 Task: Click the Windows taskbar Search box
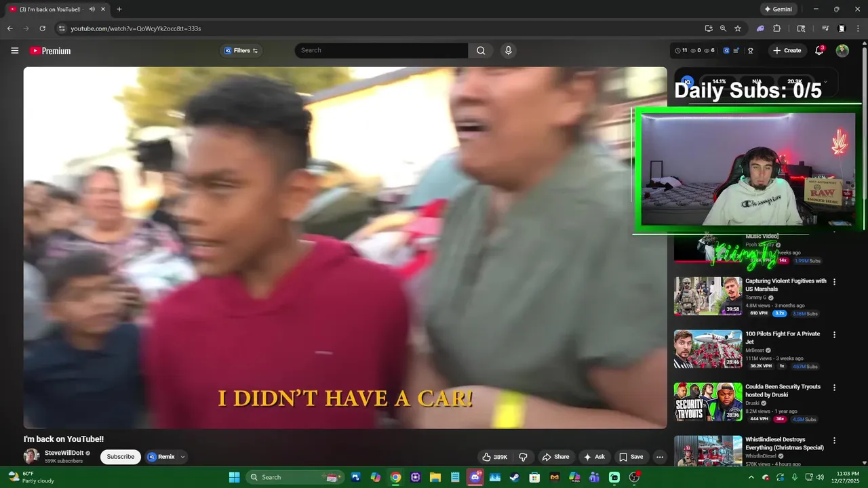tap(296, 477)
